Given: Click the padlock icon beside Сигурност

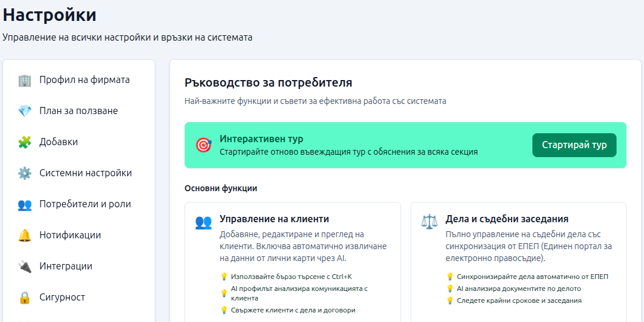Looking at the screenshot, I should coord(24,298).
